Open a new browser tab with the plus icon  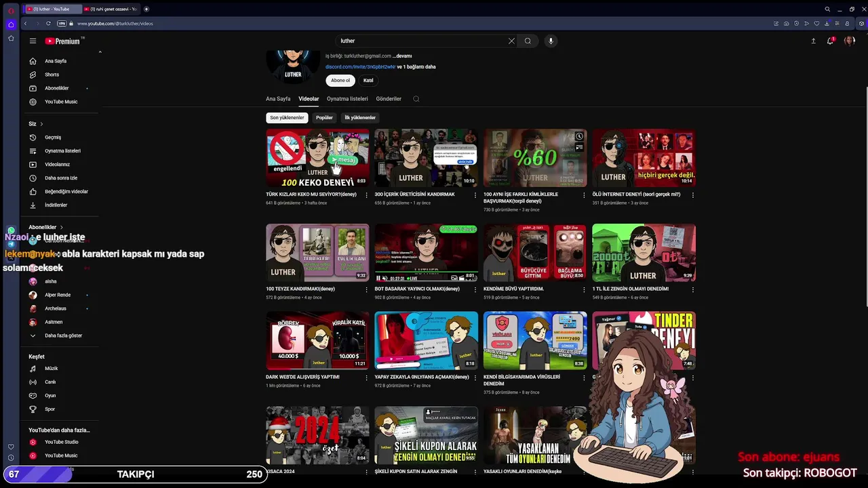(x=146, y=9)
